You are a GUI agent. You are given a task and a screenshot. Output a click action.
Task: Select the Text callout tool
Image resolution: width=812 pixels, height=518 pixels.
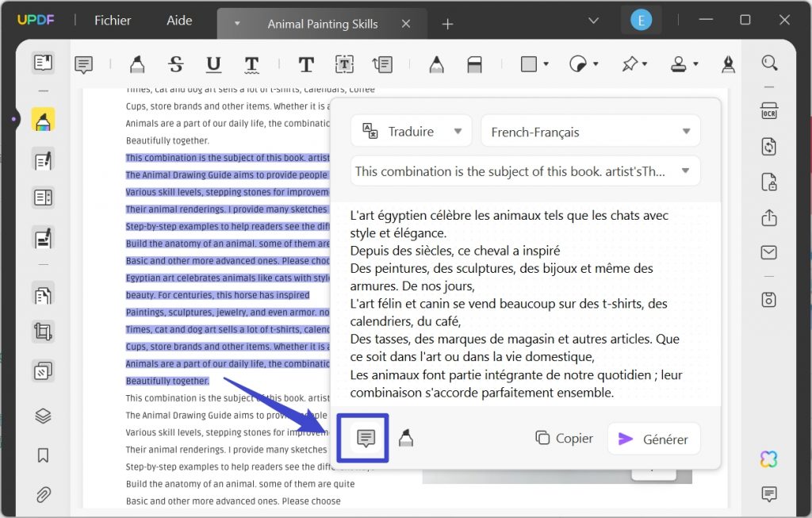point(383,64)
